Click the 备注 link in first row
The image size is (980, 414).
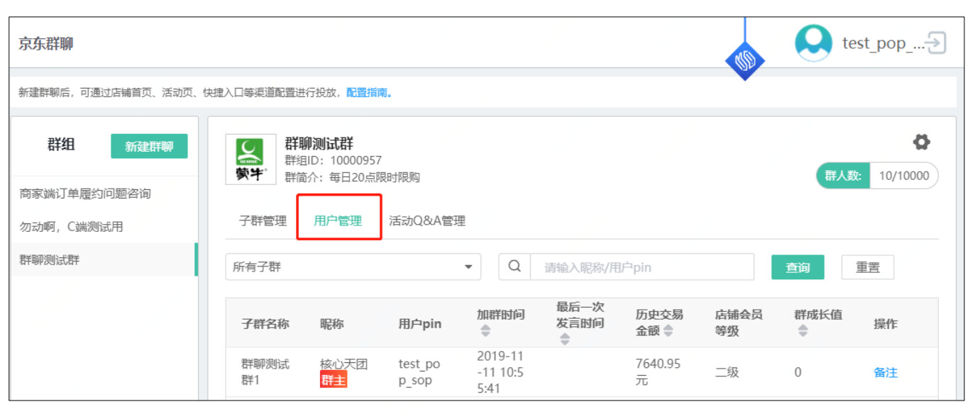point(885,372)
